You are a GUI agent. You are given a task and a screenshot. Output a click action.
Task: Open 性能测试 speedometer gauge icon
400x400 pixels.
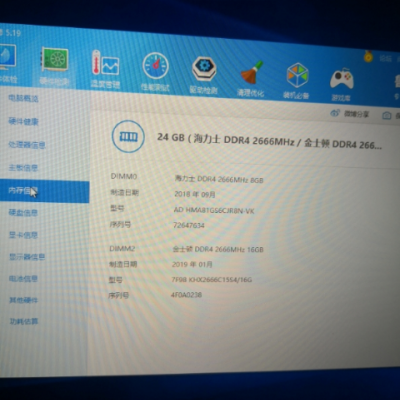[x=155, y=66]
